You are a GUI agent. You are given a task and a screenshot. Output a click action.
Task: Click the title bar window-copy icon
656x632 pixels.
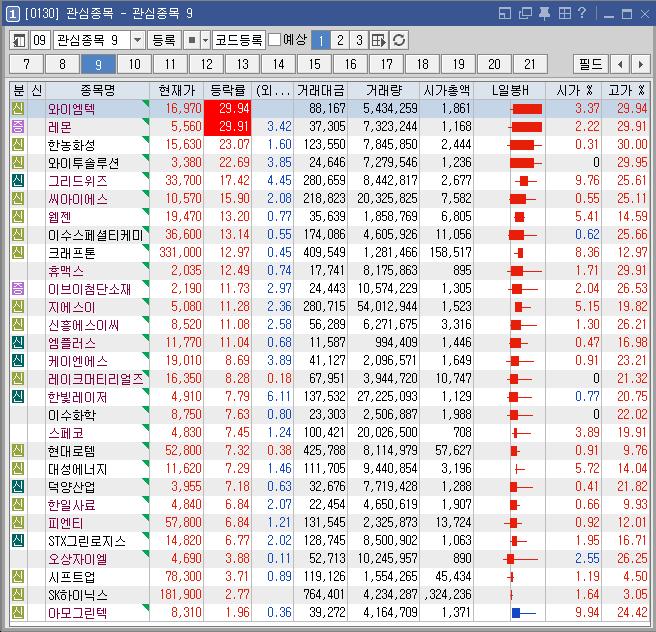[x=525, y=13]
